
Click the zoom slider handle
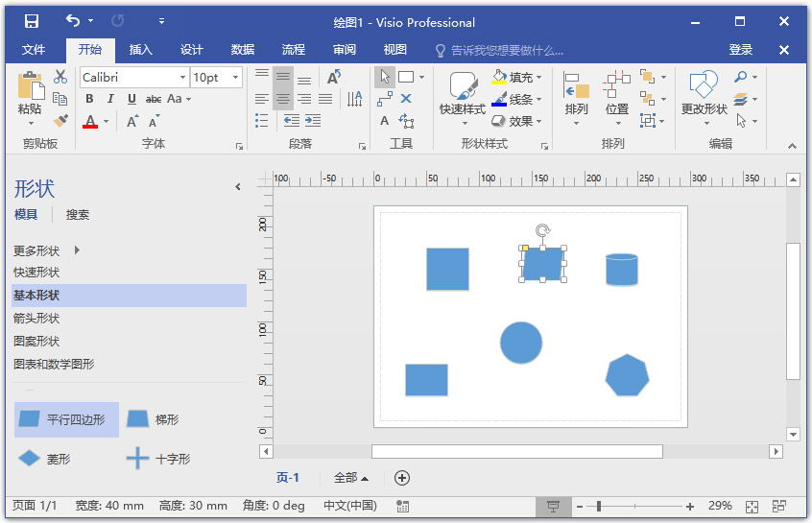(x=599, y=507)
